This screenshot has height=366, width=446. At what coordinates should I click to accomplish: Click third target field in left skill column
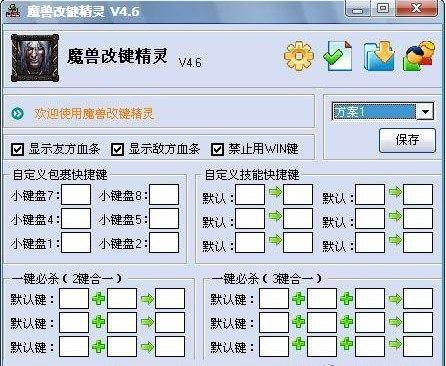[298, 242]
